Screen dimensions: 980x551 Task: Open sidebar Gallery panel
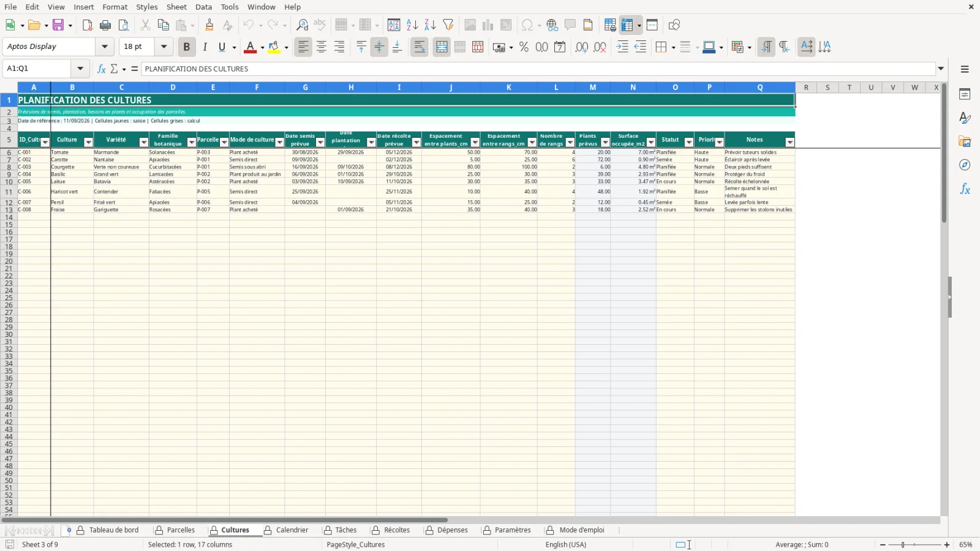965,141
